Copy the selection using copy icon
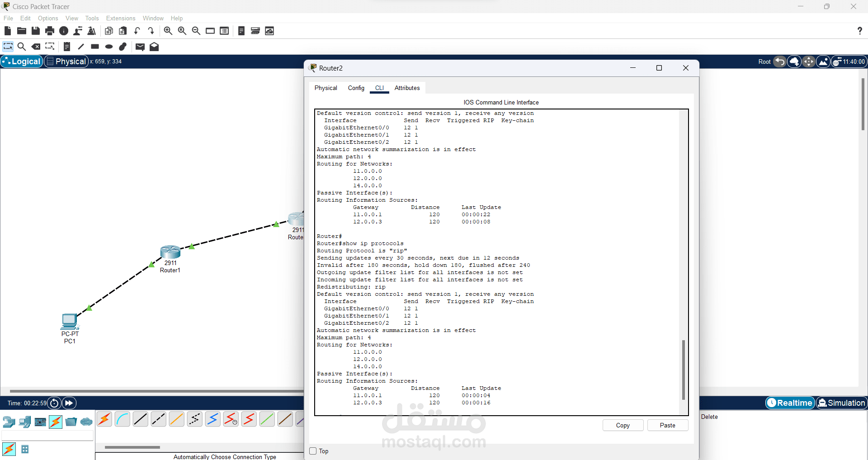This screenshot has height=460, width=868. coord(108,31)
